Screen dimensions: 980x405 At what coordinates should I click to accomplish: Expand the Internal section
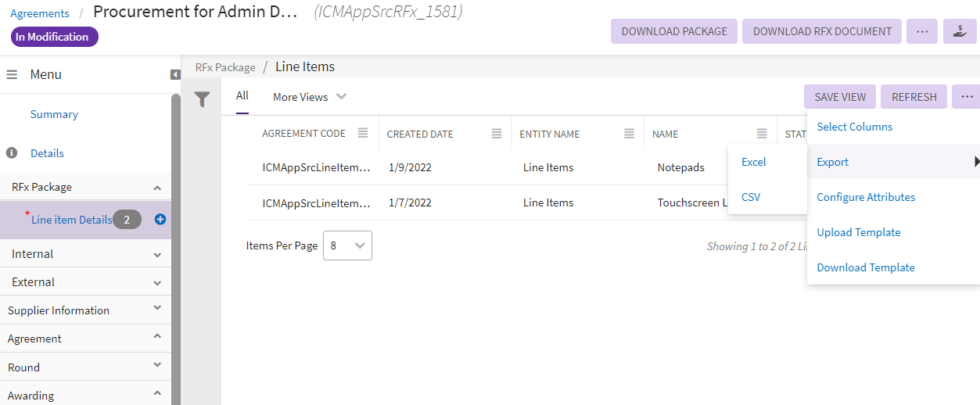point(157,254)
